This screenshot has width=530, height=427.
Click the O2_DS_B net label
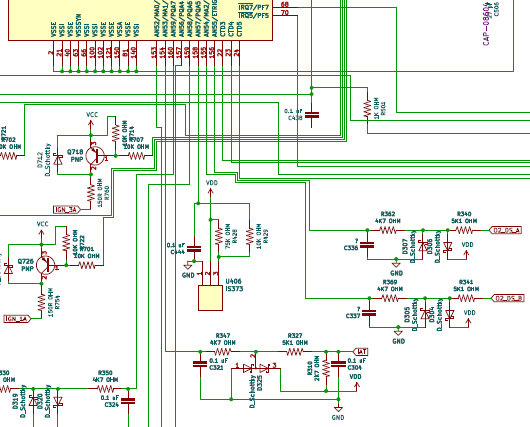[508, 298]
